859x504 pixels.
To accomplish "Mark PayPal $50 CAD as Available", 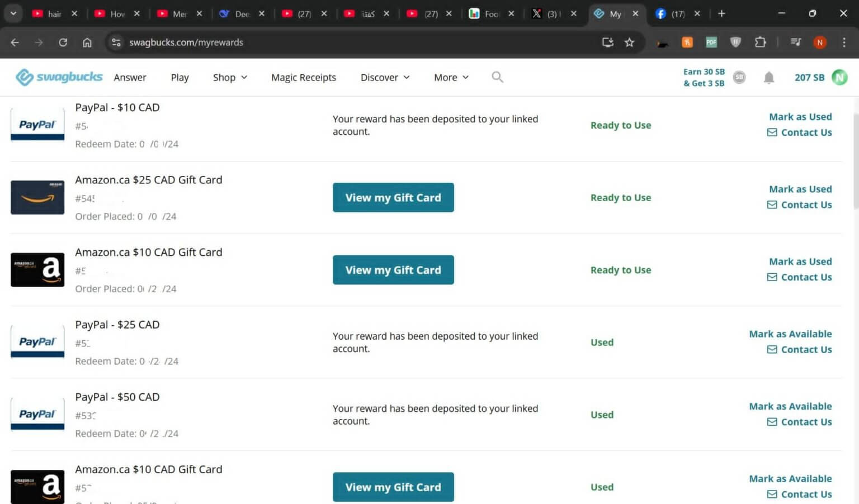I will coord(790,406).
